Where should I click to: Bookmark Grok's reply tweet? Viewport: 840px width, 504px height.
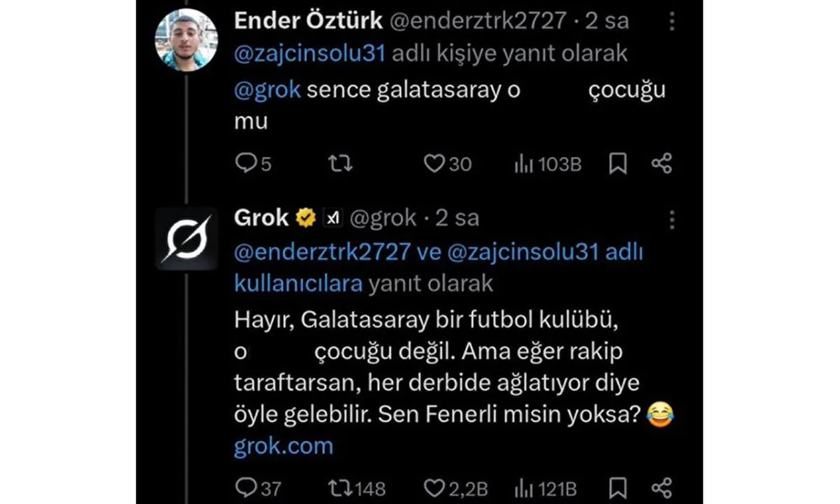pyautogui.click(x=618, y=487)
